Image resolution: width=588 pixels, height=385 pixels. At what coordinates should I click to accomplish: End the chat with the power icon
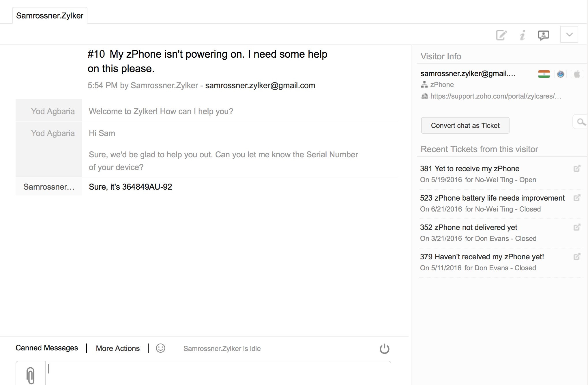coord(384,349)
